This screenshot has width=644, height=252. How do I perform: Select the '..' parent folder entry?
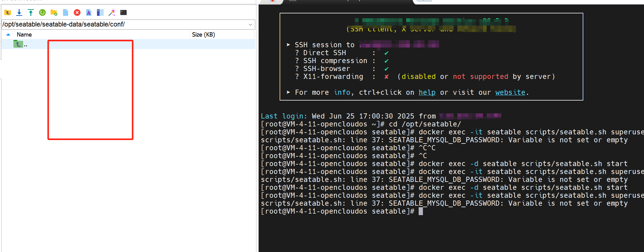coord(128,44)
